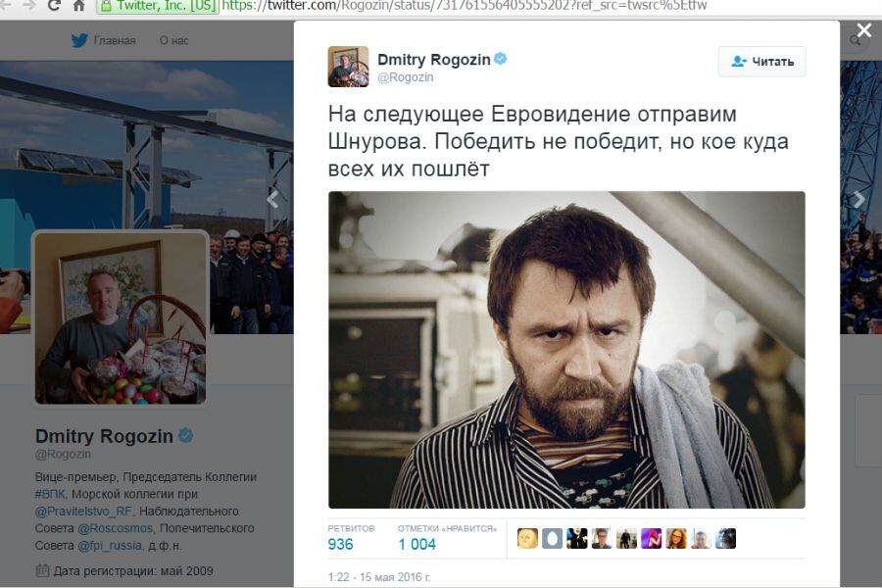The height and width of the screenshot is (588, 882).
Task: Click the search magnifier icon
Action: 855,40
